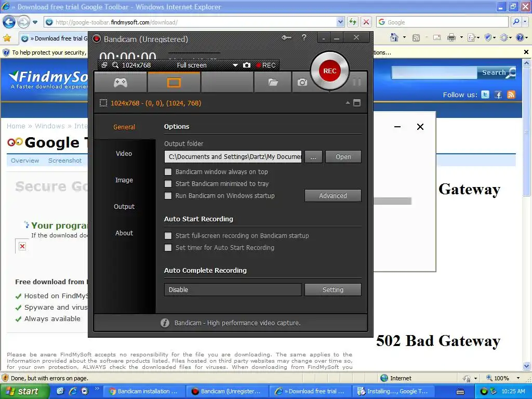Click the window icon beside the collapse arrow
532x399 pixels.
(x=357, y=103)
